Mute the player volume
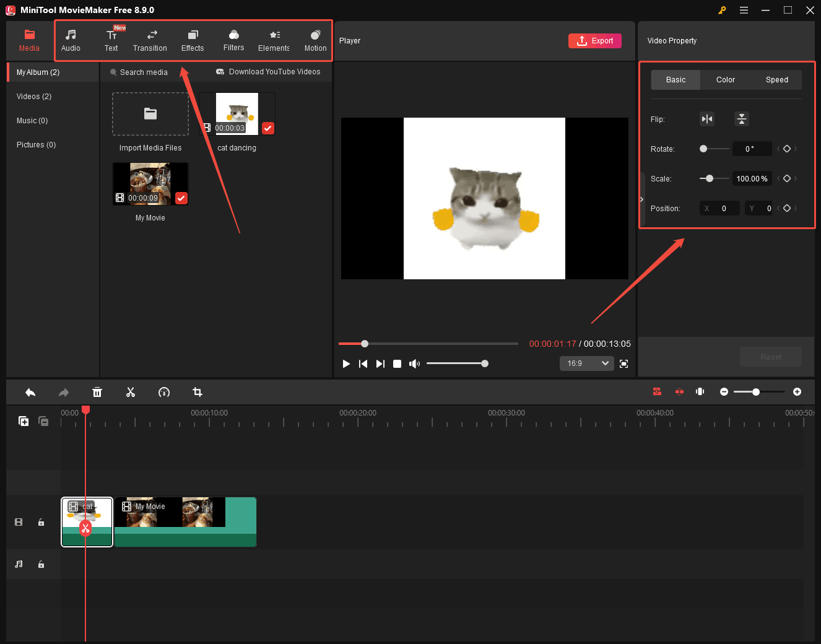This screenshot has height=644, width=821. point(414,363)
